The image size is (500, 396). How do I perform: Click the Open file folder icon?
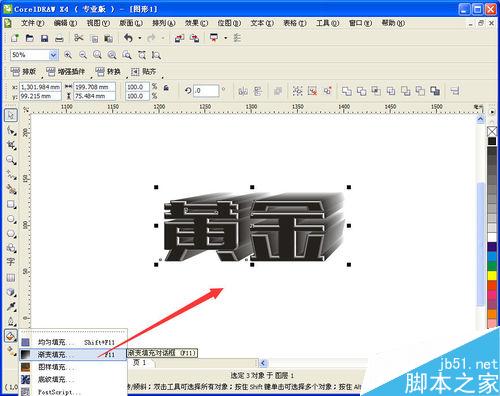[30, 38]
